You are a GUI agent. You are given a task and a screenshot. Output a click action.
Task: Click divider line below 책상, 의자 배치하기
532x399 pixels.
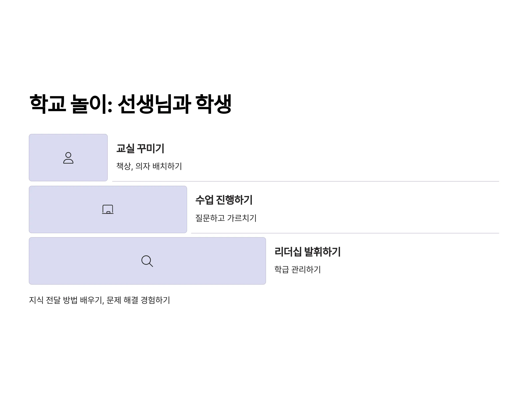tap(305, 181)
